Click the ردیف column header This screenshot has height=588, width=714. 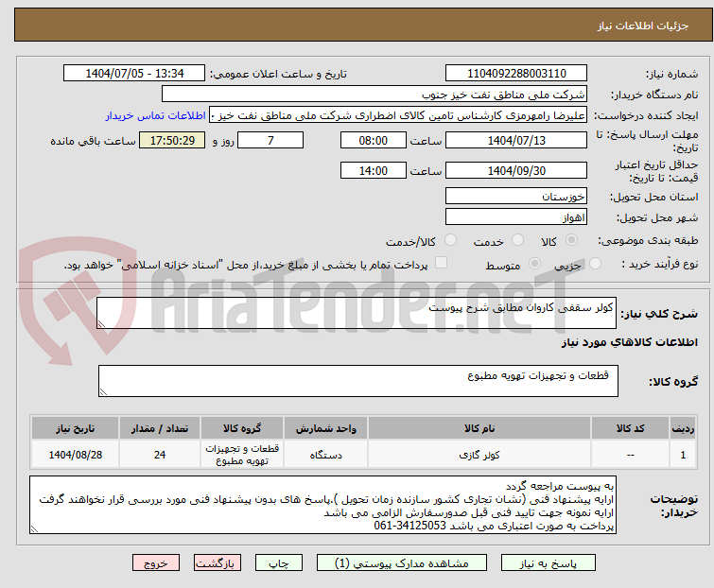[x=683, y=428]
